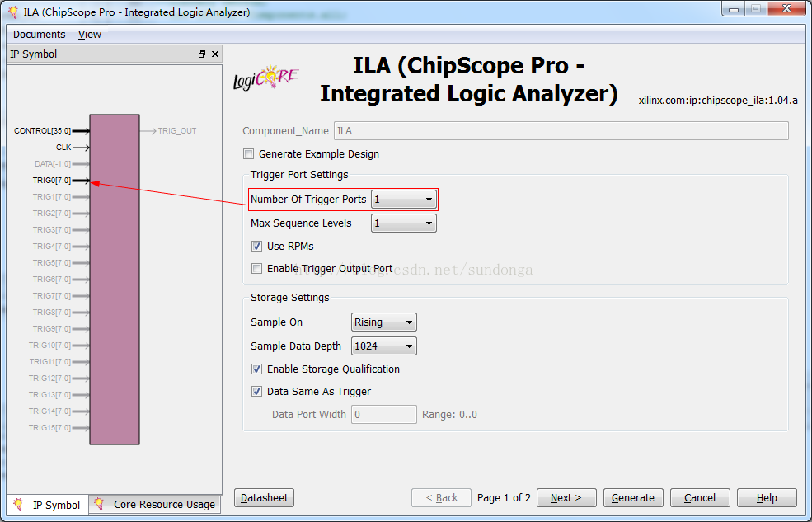Click the disabled Back button
812x522 pixels.
pos(441,497)
